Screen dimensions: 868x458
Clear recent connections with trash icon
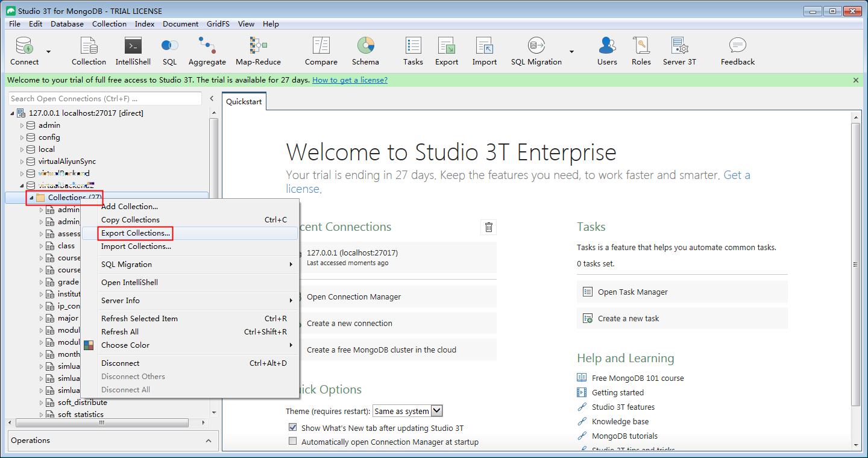click(489, 227)
